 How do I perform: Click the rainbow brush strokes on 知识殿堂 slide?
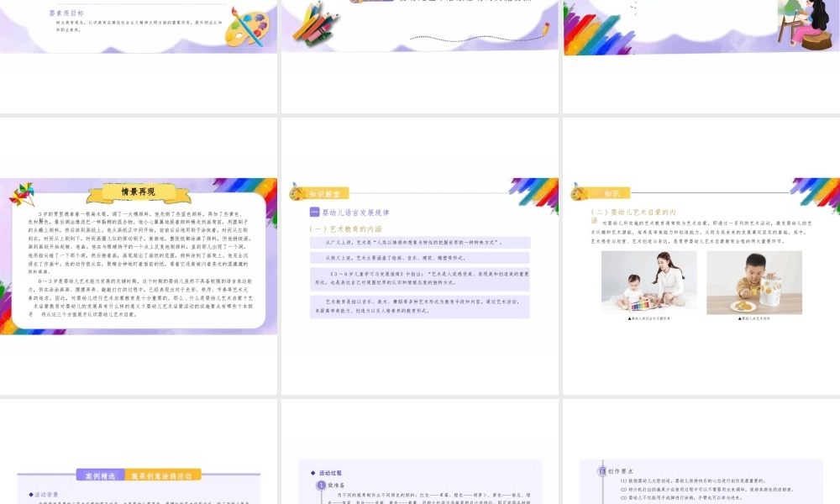(x=533, y=195)
